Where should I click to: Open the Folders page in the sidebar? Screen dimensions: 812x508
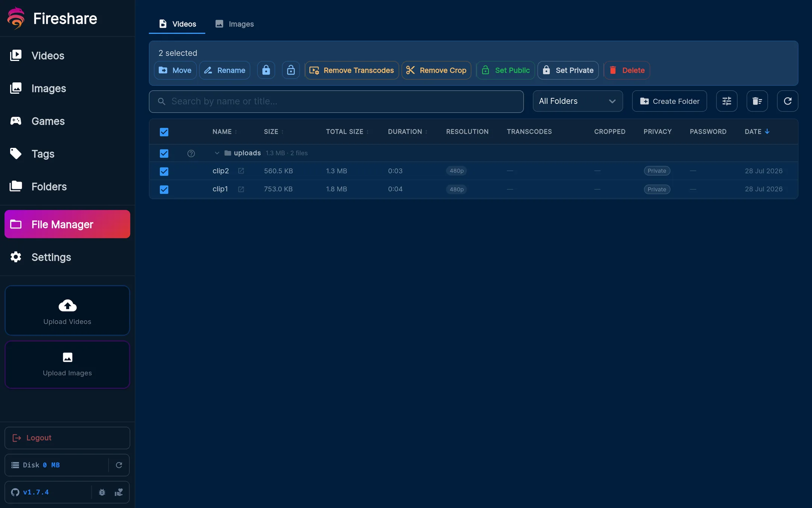click(x=68, y=187)
